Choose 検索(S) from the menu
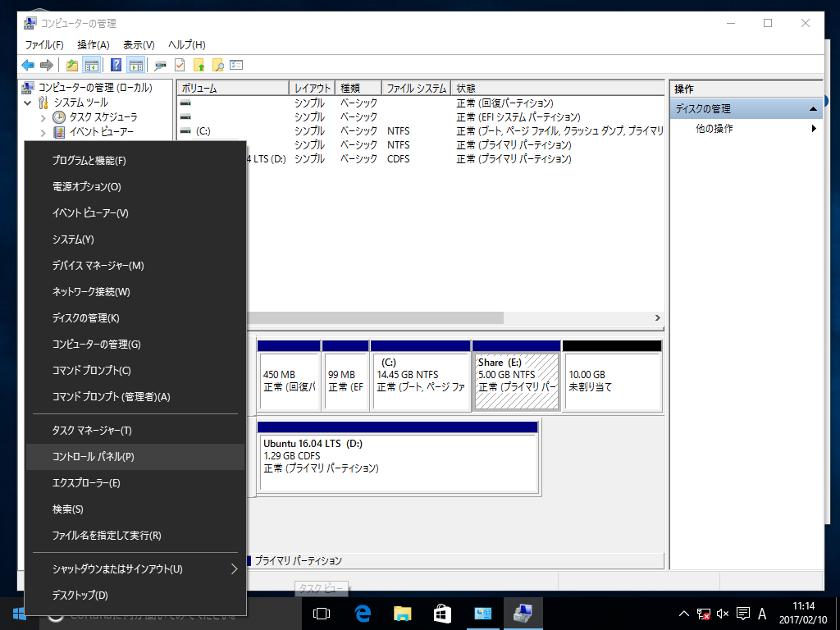840x630 pixels. click(x=135, y=509)
